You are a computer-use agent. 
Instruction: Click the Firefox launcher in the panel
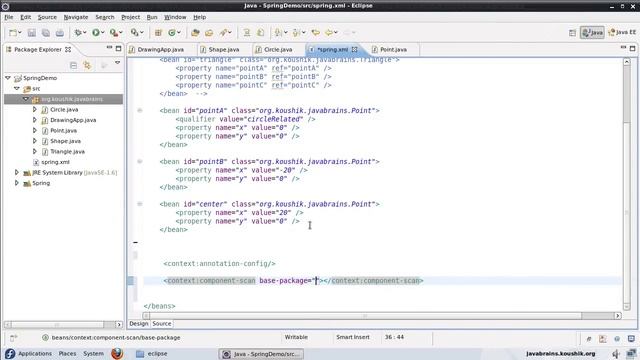(117, 353)
